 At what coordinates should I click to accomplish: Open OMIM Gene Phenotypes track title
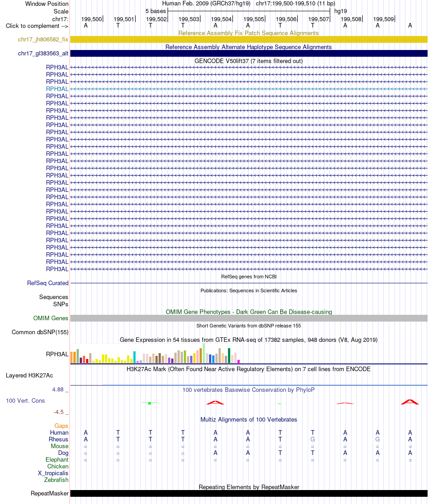pos(249,312)
